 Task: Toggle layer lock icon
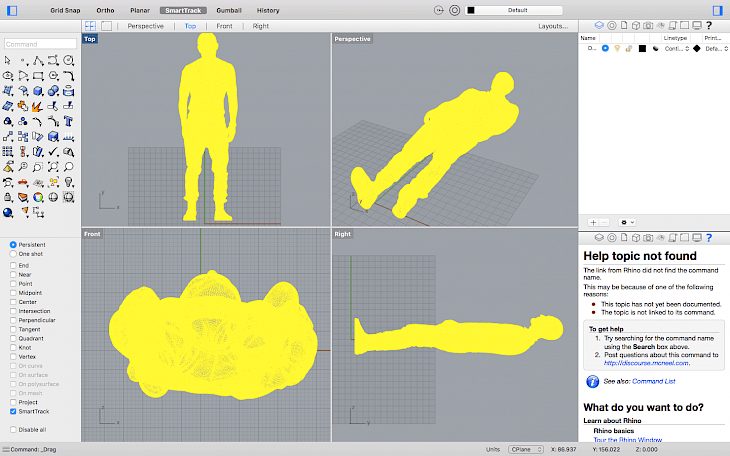(x=629, y=48)
